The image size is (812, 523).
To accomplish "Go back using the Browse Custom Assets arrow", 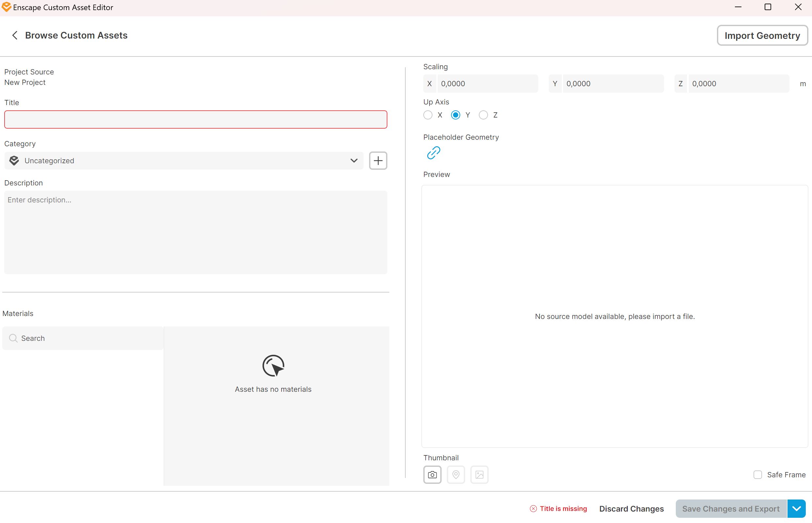I will (x=15, y=35).
